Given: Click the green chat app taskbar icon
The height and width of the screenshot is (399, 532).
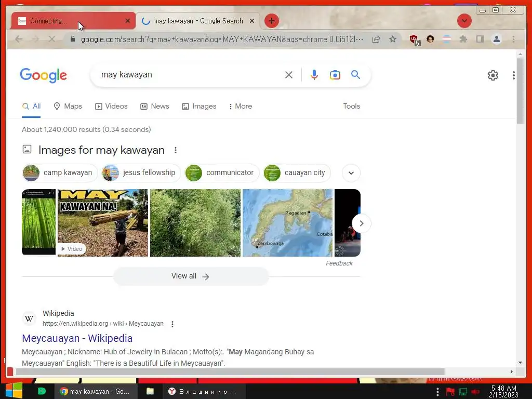Looking at the screenshot, I should [42, 391].
